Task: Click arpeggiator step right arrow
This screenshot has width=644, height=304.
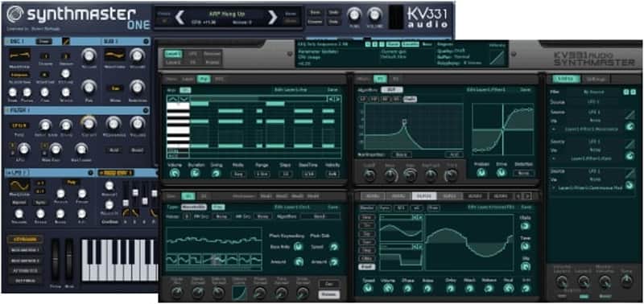Action: (337, 98)
